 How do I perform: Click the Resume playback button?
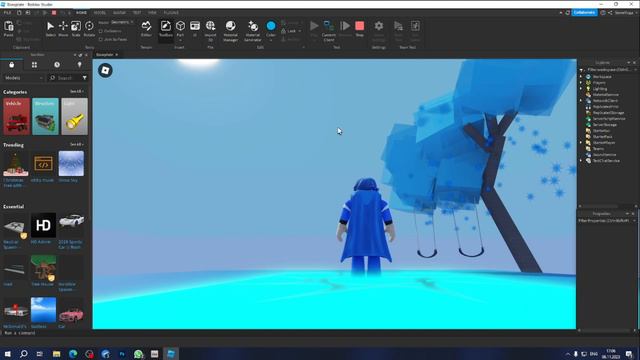tap(345, 29)
